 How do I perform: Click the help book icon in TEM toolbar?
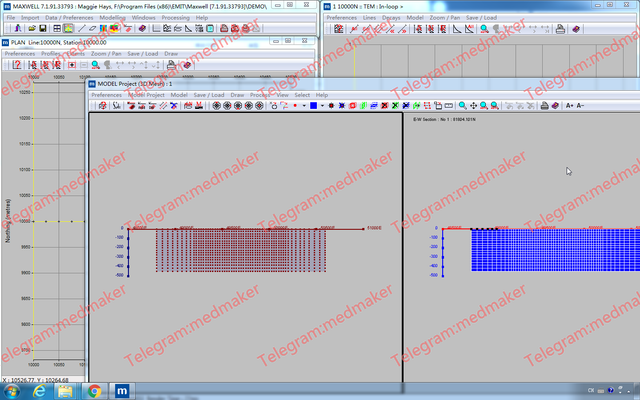tap(576, 29)
